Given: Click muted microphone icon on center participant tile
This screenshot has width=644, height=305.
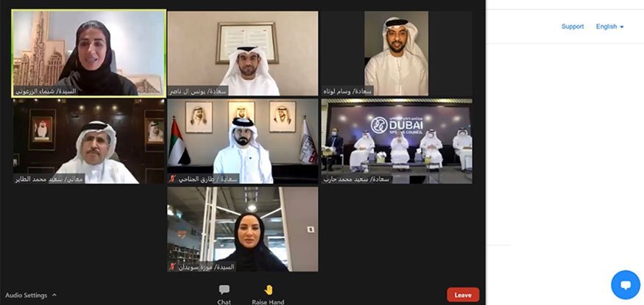Looking at the screenshot, I should (x=172, y=179).
